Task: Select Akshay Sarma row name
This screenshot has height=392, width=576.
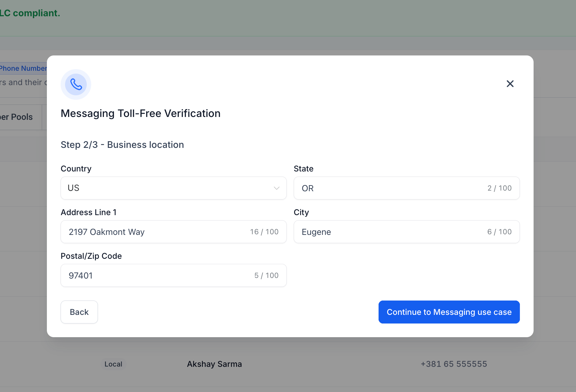Action: click(x=214, y=364)
